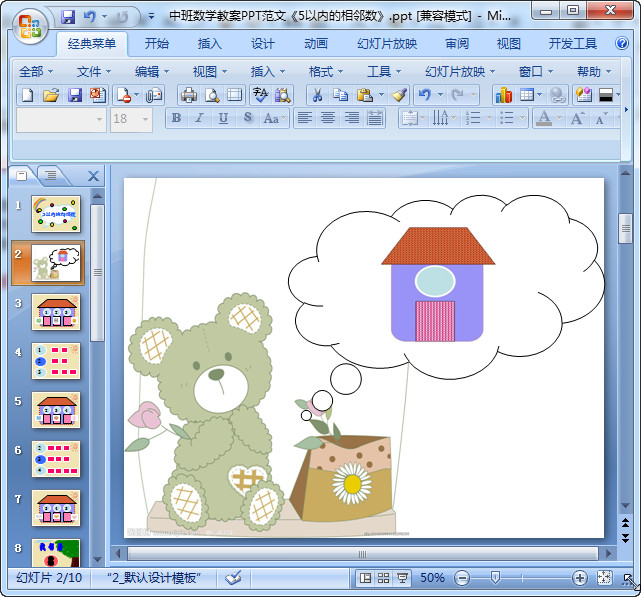The width and height of the screenshot is (641, 597).
Task: Open font name combo box
Action: coord(61,119)
